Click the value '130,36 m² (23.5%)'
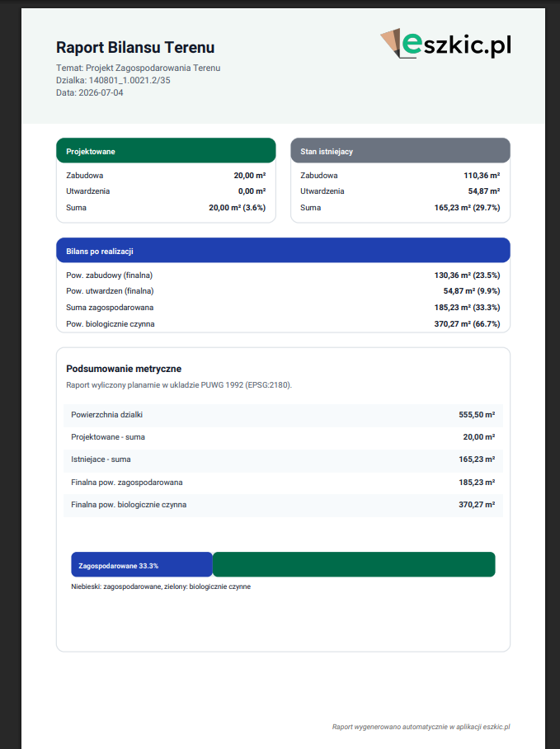This screenshot has width=560, height=749. pyautogui.click(x=467, y=276)
